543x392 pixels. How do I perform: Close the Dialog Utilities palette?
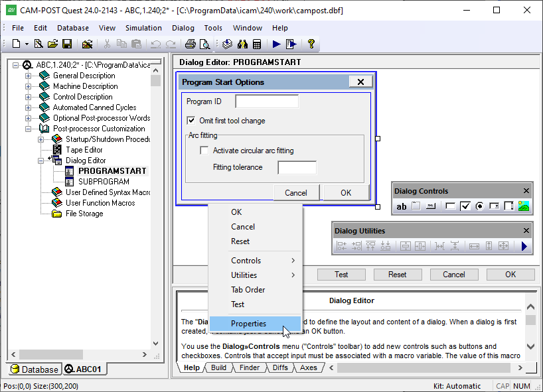526,230
